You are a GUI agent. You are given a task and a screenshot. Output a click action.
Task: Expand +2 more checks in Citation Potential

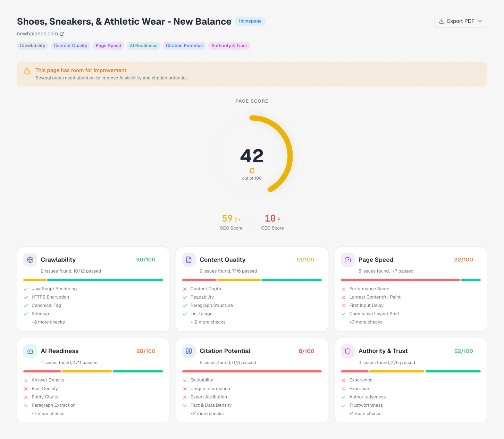(207, 414)
